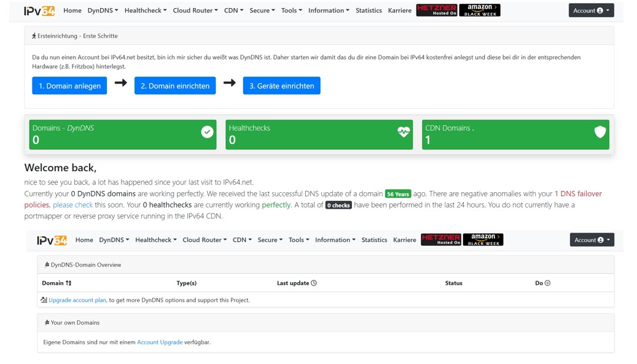Open the Amazon Black Week banner in the top navbar
The height and width of the screenshot is (364, 637).
pos(480,10)
